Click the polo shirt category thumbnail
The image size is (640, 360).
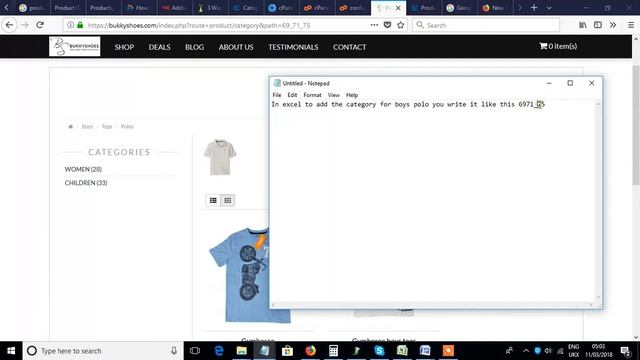click(220, 157)
